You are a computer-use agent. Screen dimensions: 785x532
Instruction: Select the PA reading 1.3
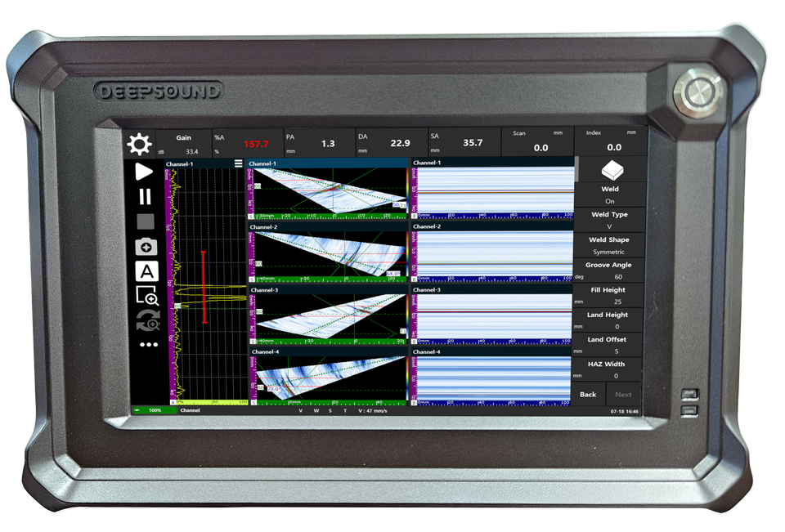pos(320,144)
